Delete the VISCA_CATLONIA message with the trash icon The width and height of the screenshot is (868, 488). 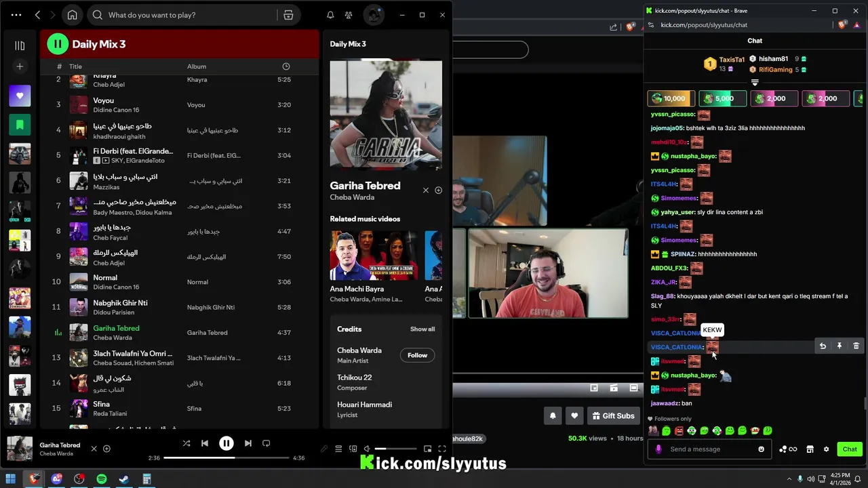pos(856,346)
